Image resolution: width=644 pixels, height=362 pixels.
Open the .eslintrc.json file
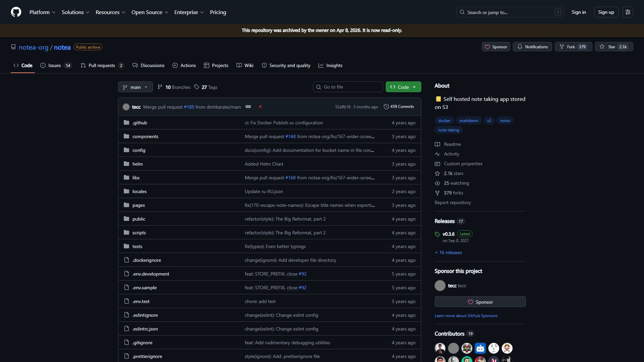[145, 329]
